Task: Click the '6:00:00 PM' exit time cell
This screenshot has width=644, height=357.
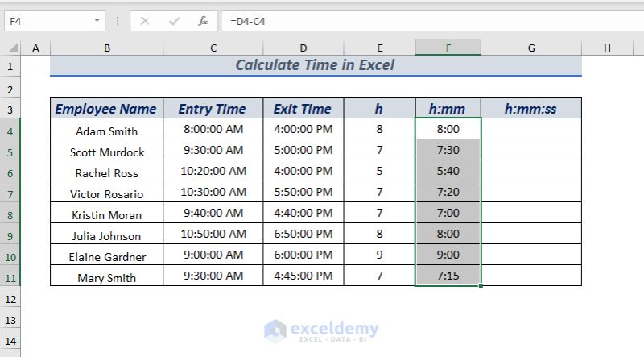Action: coord(303,255)
